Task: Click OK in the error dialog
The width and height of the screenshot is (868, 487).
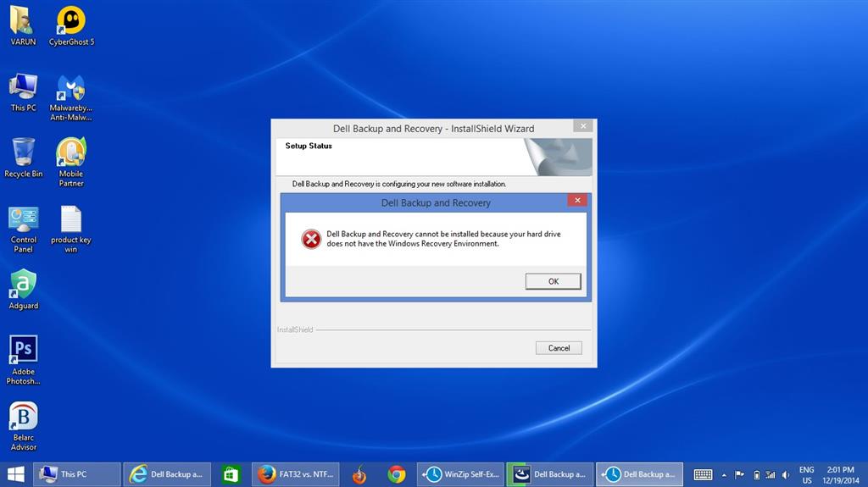Action: [553, 281]
